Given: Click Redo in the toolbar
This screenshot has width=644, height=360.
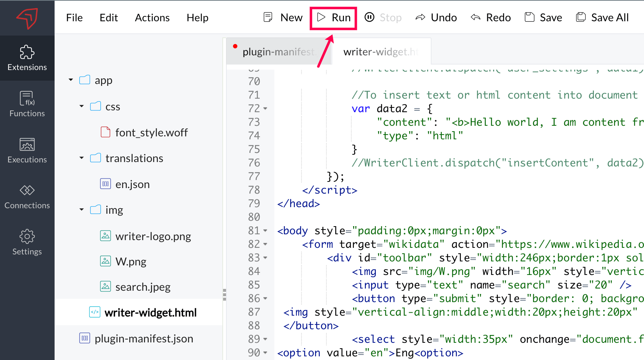Looking at the screenshot, I should click(x=491, y=18).
